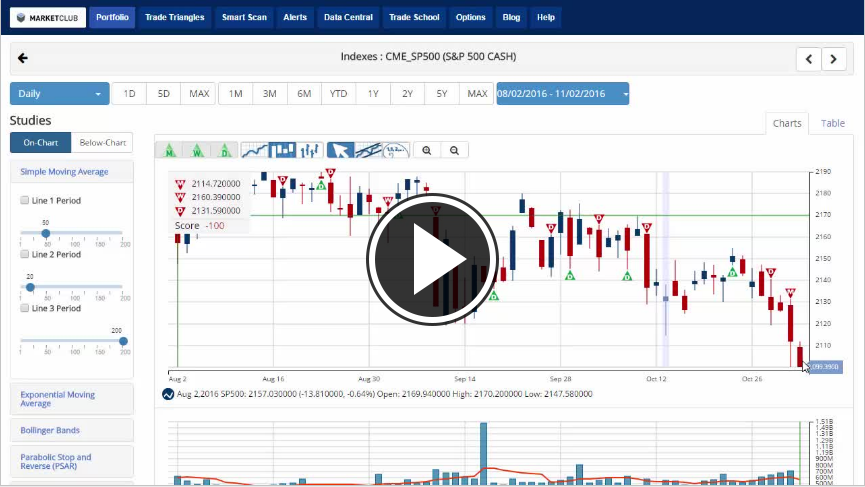Click the current price label on the axis
Screen dimensions: 865x487
point(826,367)
